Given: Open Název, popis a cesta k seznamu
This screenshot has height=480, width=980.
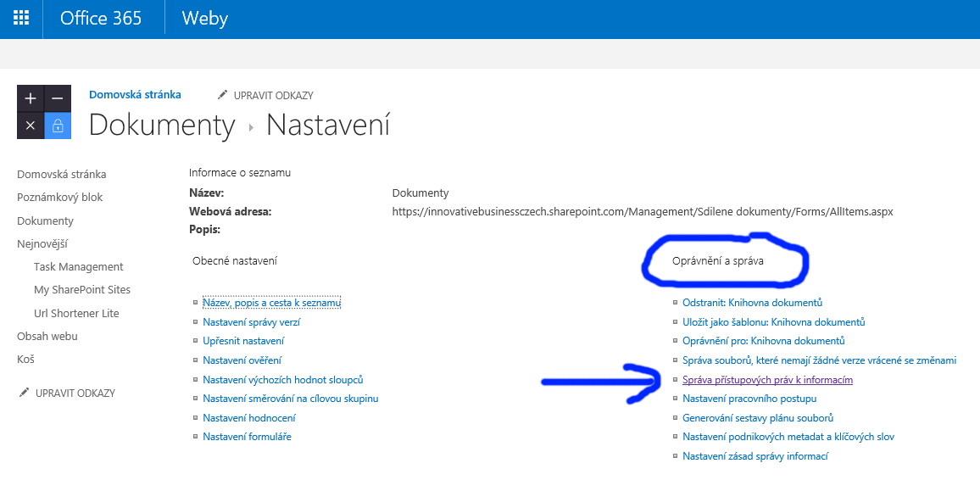Looking at the screenshot, I should point(272,303).
